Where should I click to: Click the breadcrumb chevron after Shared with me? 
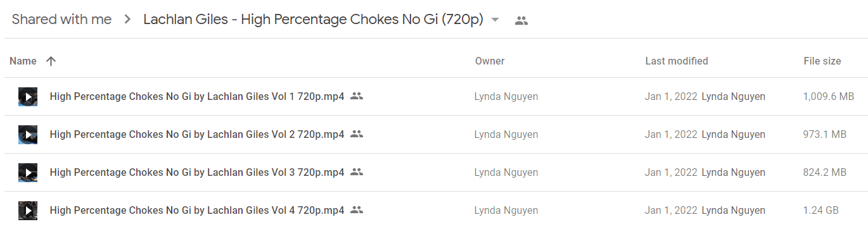[127, 20]
